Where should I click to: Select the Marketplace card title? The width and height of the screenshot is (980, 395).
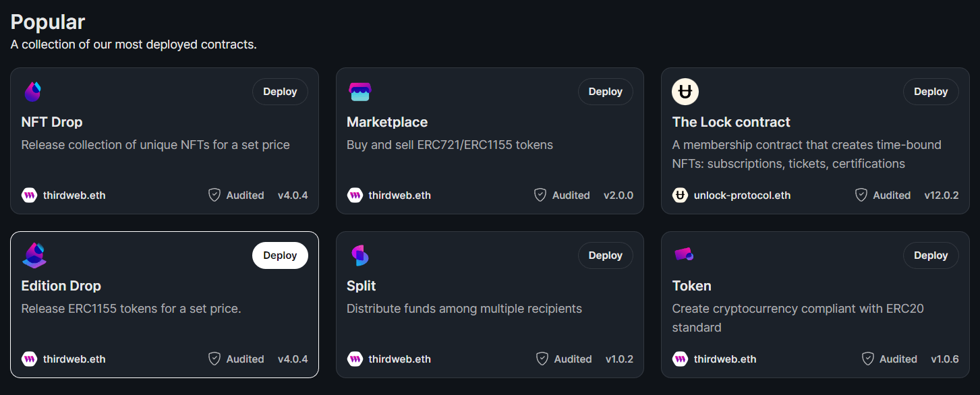[x=387, y=122]
